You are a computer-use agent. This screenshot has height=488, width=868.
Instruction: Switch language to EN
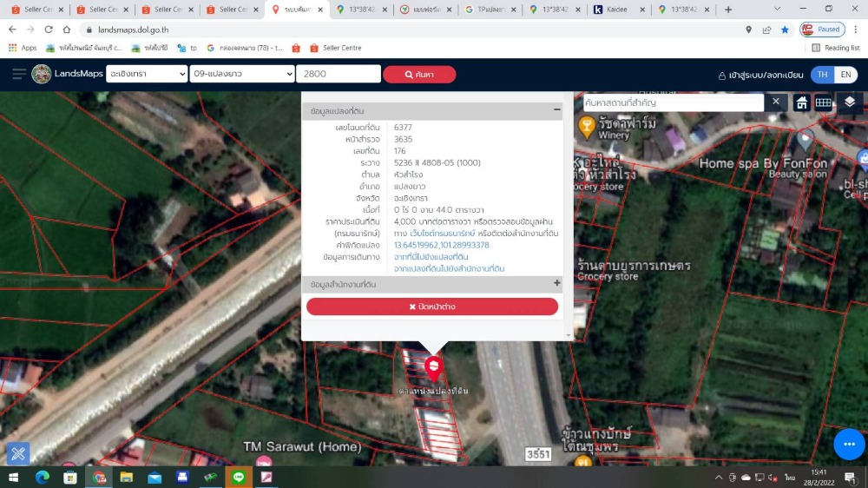tap(845, 74)
